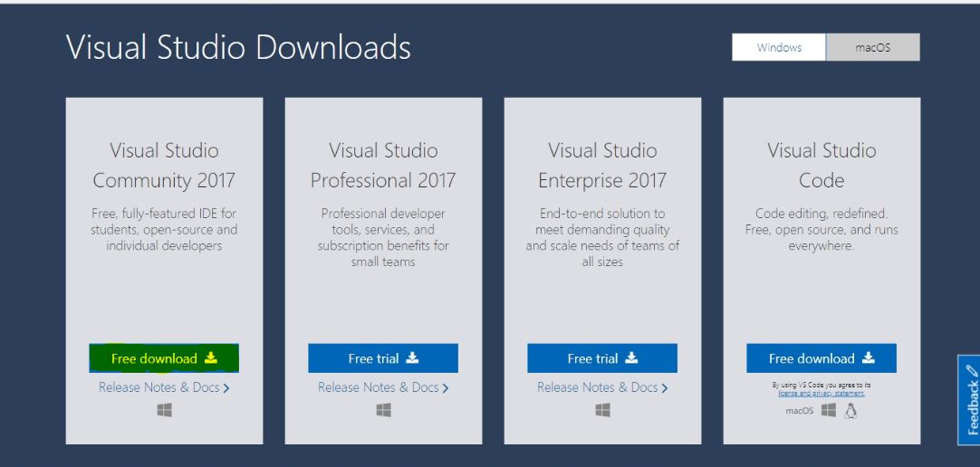Start Free trial of Visual Studio Enterprise 2017

pos(602,358)
